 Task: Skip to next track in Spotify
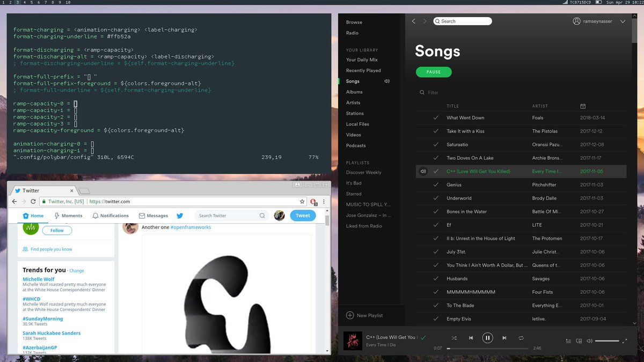coord(504,338)
